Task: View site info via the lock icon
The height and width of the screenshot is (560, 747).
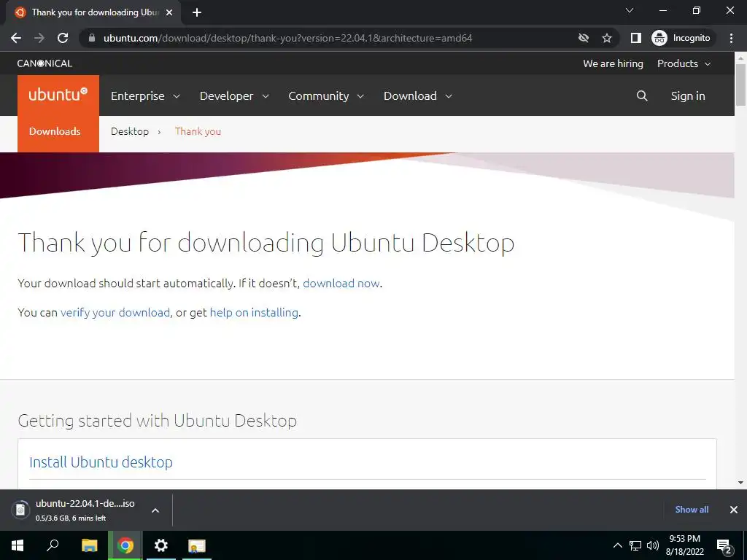Action: (92, 38)
